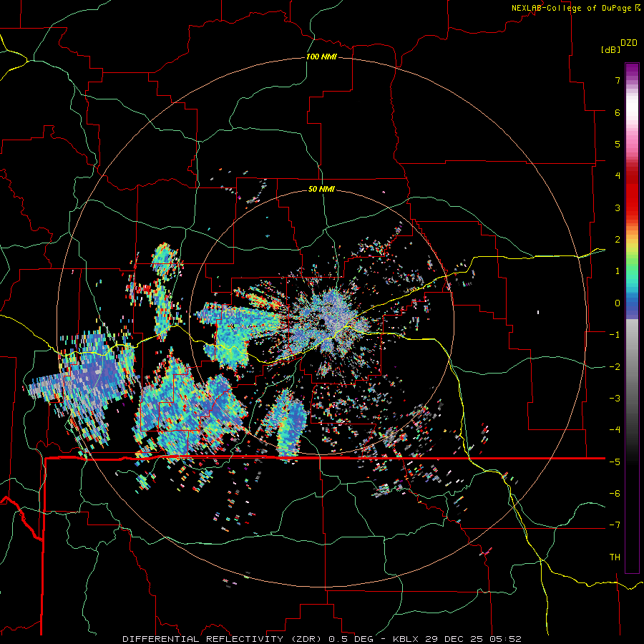The image size is (644, 644).
Task: Click the 05:52 timestamp in the caption
Action: (505, 639)
